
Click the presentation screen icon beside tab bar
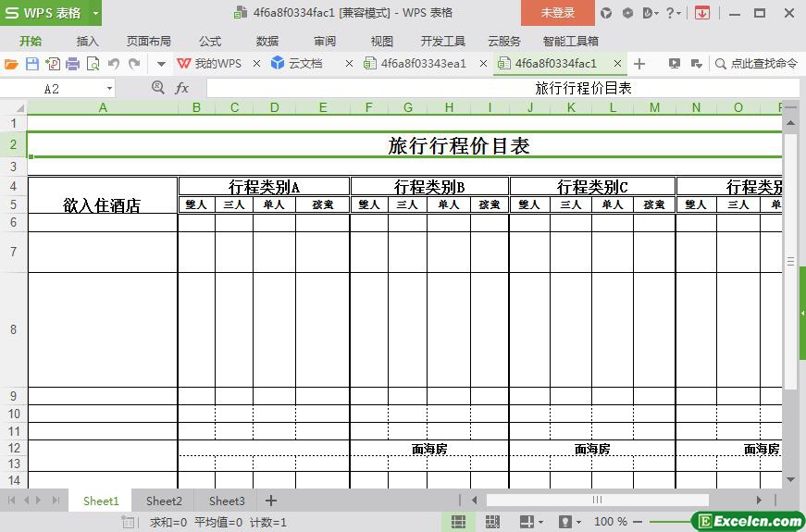coord(675,64)
